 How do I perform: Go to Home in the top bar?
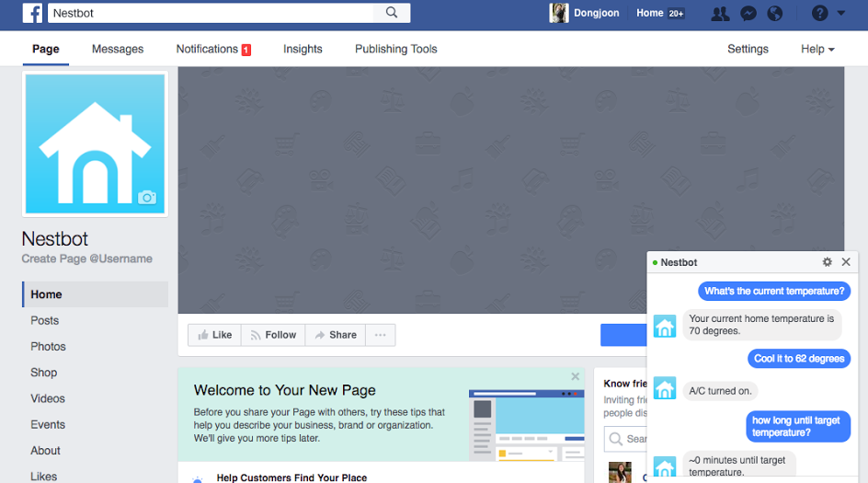649,13
